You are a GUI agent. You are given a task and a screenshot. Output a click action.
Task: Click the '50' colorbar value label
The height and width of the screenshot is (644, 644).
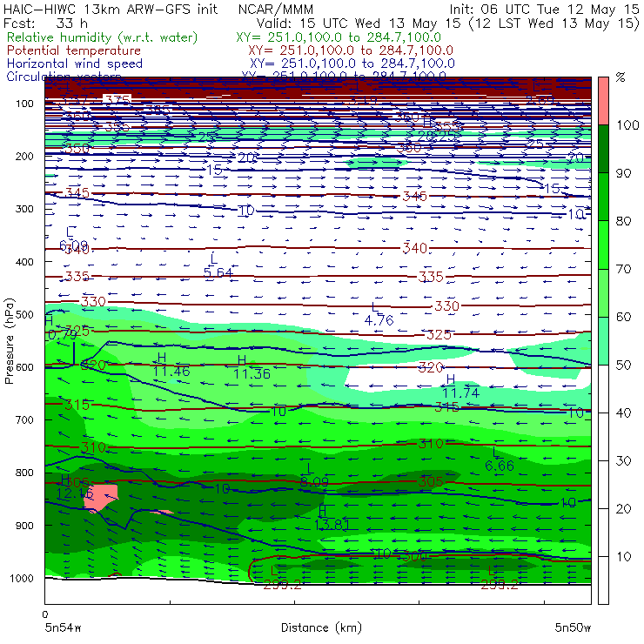coord(623,365)
